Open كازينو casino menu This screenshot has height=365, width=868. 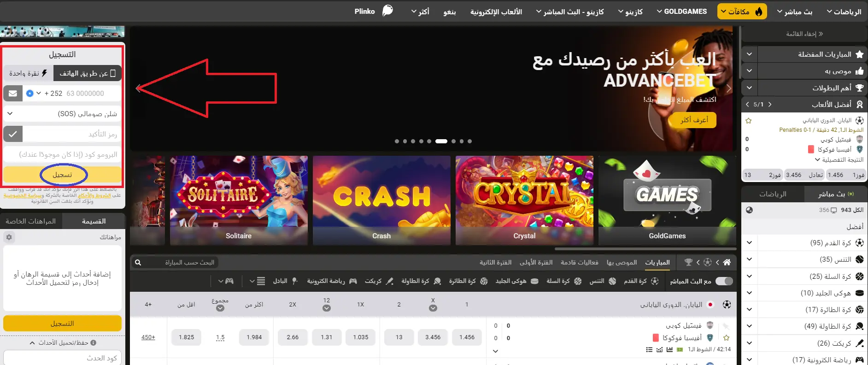[x=630, y=12]
